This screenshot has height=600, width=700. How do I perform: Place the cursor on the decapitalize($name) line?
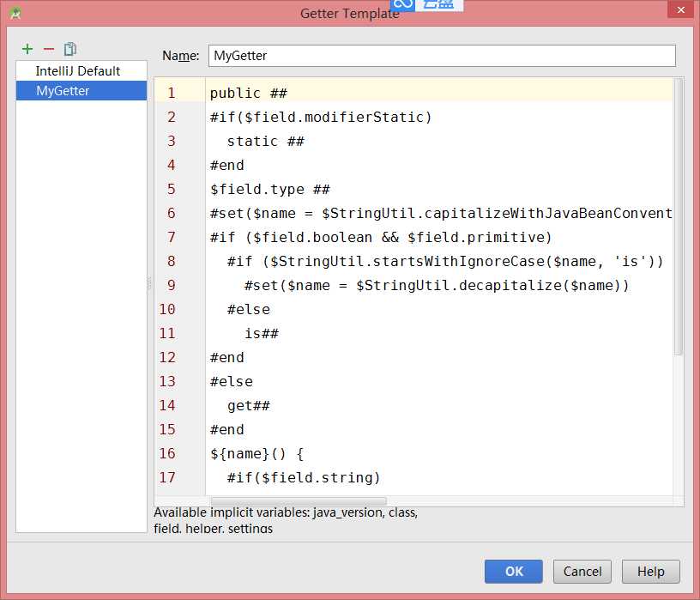coord(437,286)
